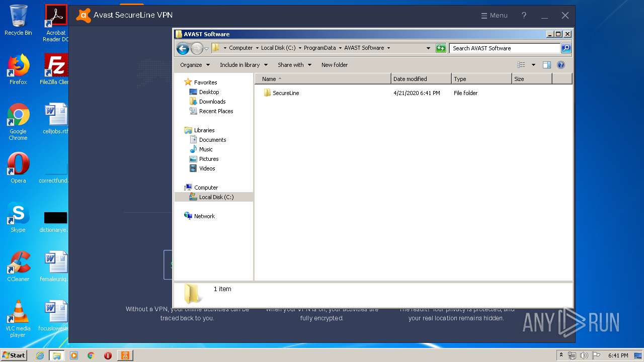
Task: Click into the Search AVAST Software field
Action: click(505, 48)
